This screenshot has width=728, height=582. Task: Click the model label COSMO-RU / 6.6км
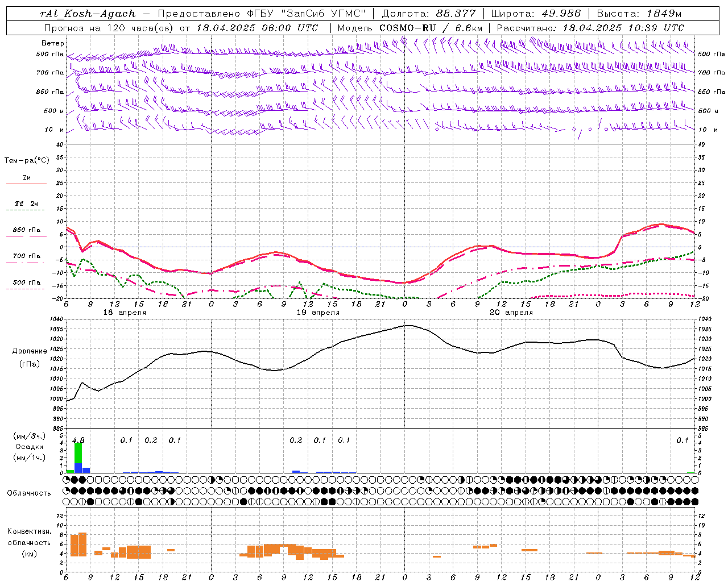point(431,28)
